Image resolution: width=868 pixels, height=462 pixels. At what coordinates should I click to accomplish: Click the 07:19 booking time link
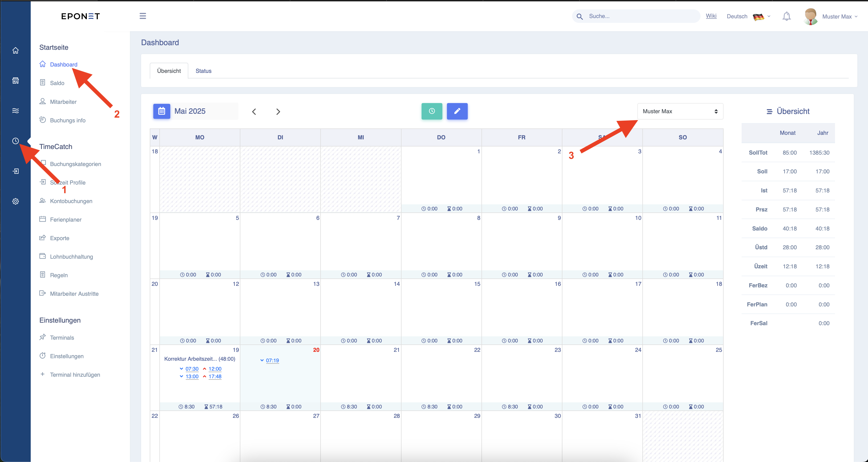tap(272, 360)
